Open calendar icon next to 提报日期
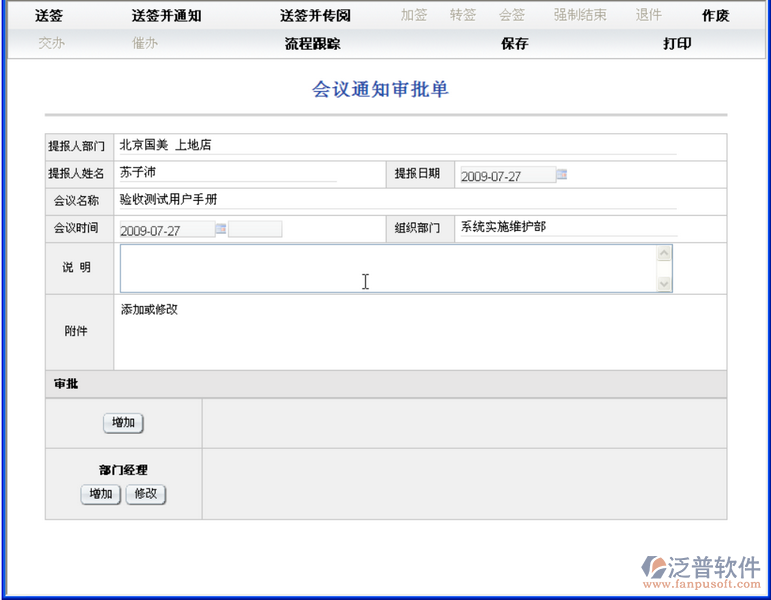Viewport: 771px width, 600px height. pos(562,175)
